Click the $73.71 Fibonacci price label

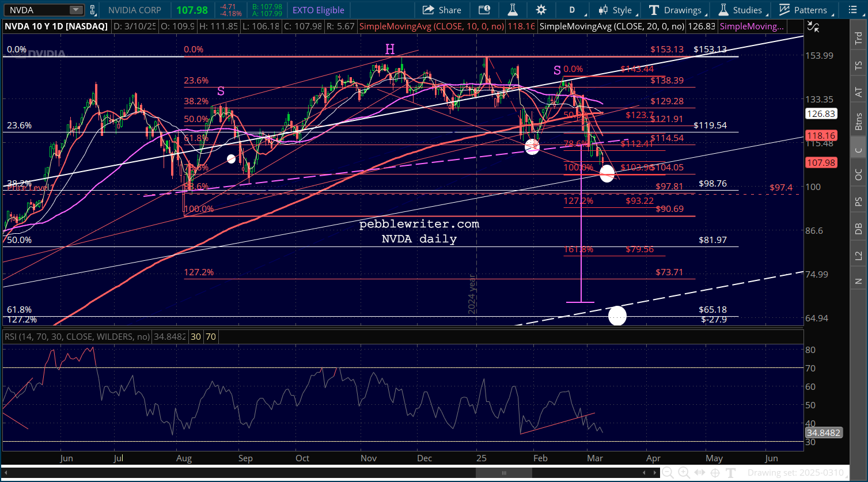pos(669,272)
